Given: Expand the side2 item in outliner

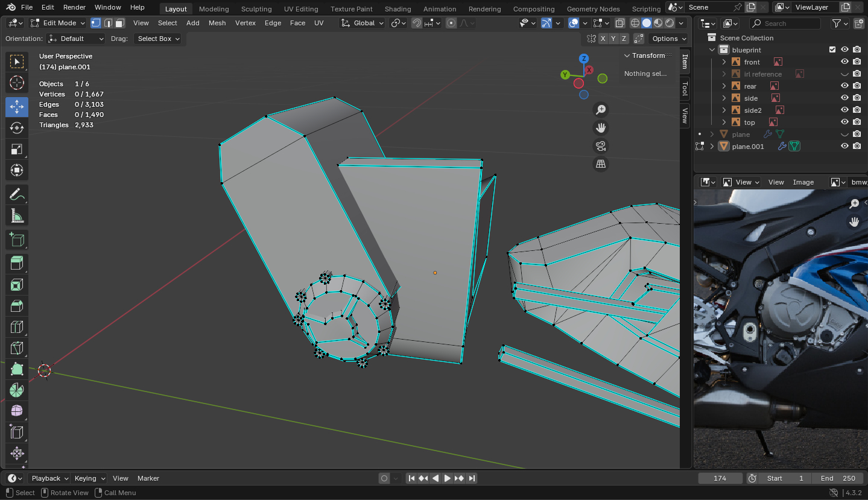Looking at the screenshot, I should pos(724,110).
